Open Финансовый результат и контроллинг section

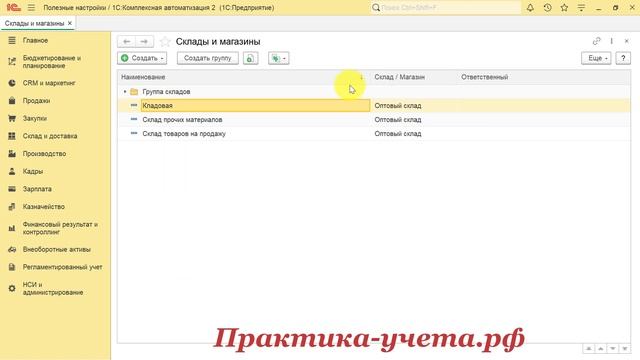(x=60, y=228)
